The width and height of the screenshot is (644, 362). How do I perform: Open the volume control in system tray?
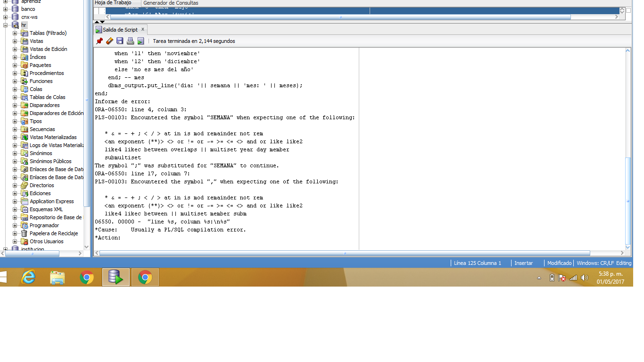pyautogui.click(x=585, y=278)
